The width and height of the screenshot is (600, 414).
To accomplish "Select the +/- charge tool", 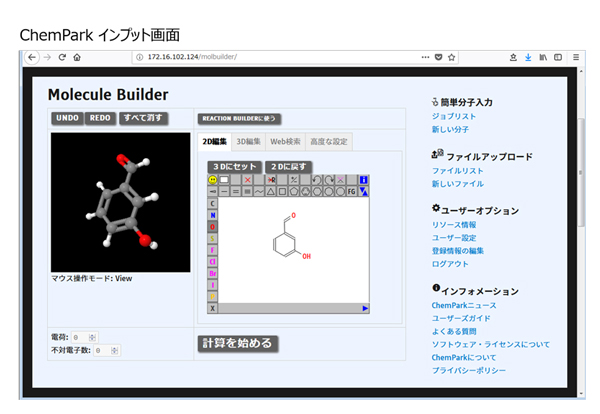I will (294, 179).
